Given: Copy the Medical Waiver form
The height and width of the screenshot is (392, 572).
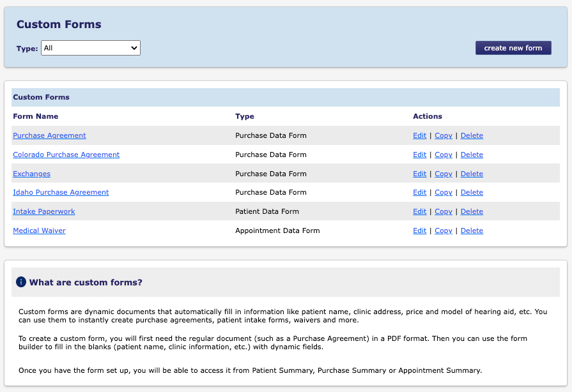Looking at the screenshot, I should coord(444,230).
